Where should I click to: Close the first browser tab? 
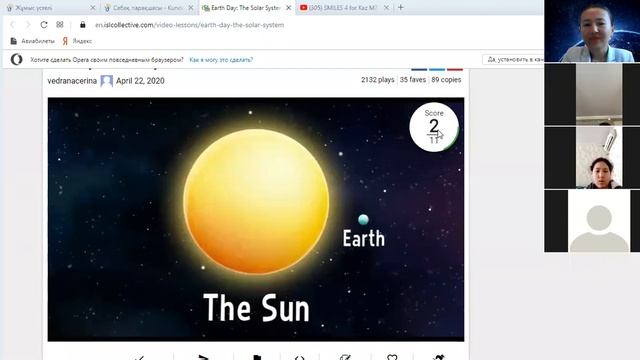click(93, 8)
